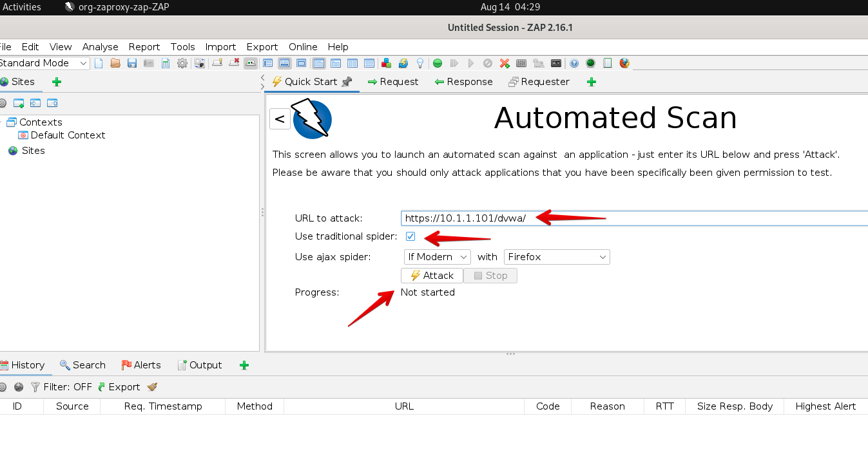Click the red X custom breakpoint icon

505,63
